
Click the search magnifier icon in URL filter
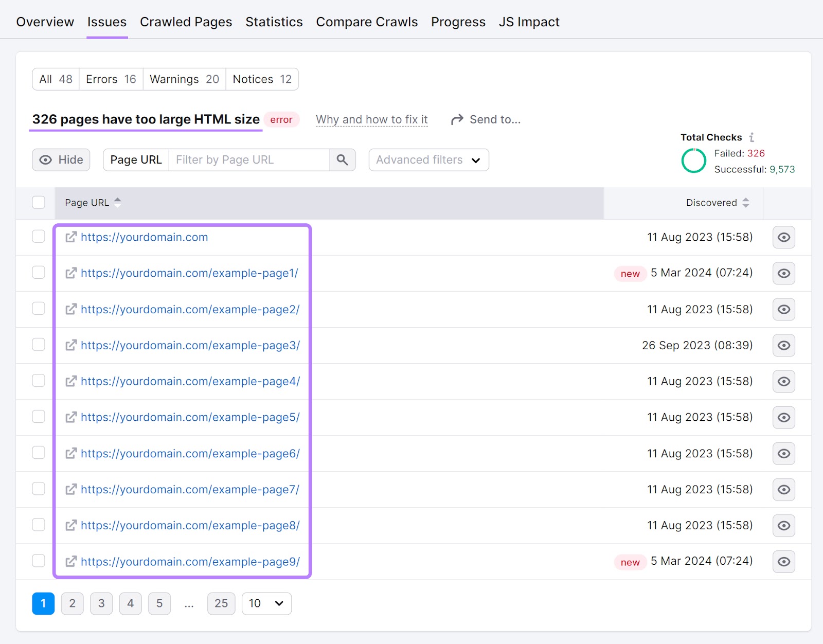[x=342, y=160]
